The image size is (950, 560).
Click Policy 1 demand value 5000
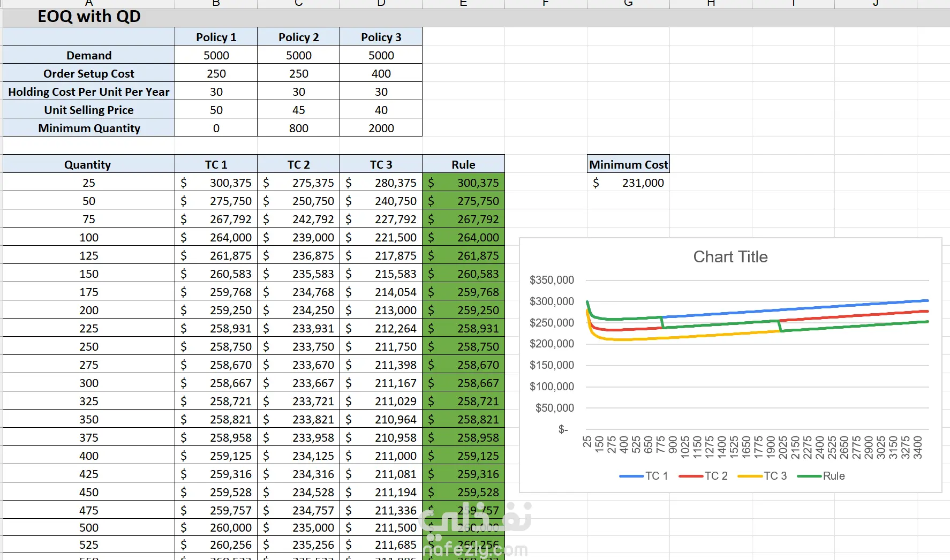coord(216,55)
